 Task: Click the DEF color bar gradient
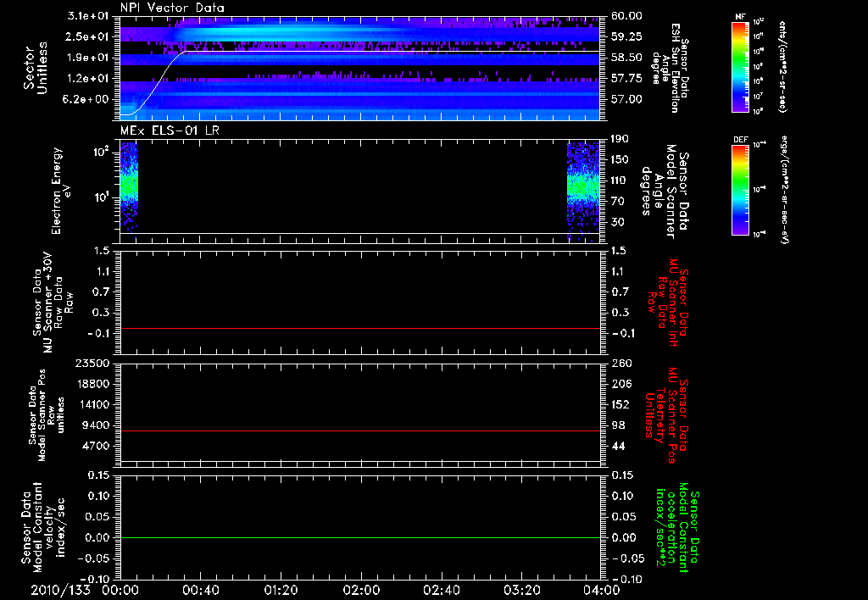(x=740, y=190)
